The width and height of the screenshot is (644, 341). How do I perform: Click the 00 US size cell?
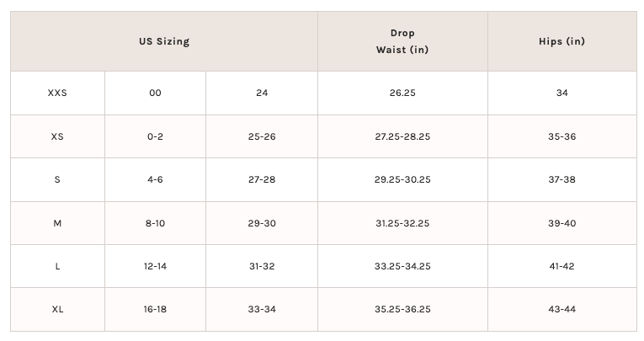click(x=155, y=93)
